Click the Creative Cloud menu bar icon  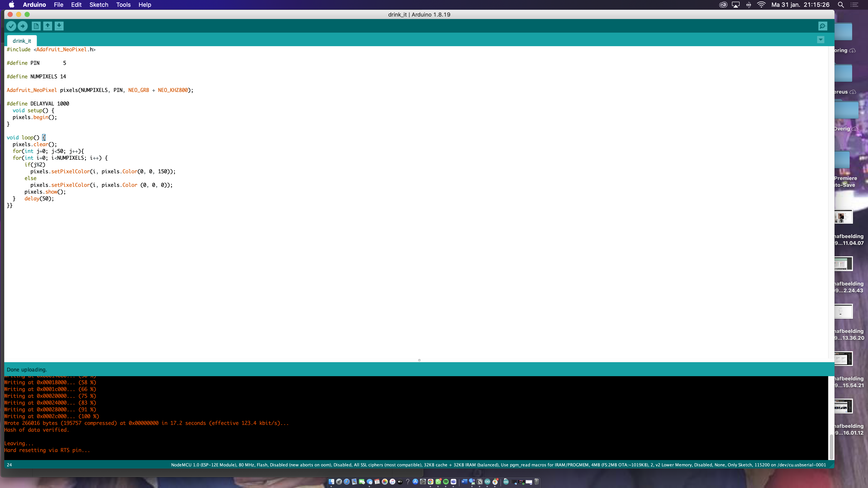click(x=723, y=5)
